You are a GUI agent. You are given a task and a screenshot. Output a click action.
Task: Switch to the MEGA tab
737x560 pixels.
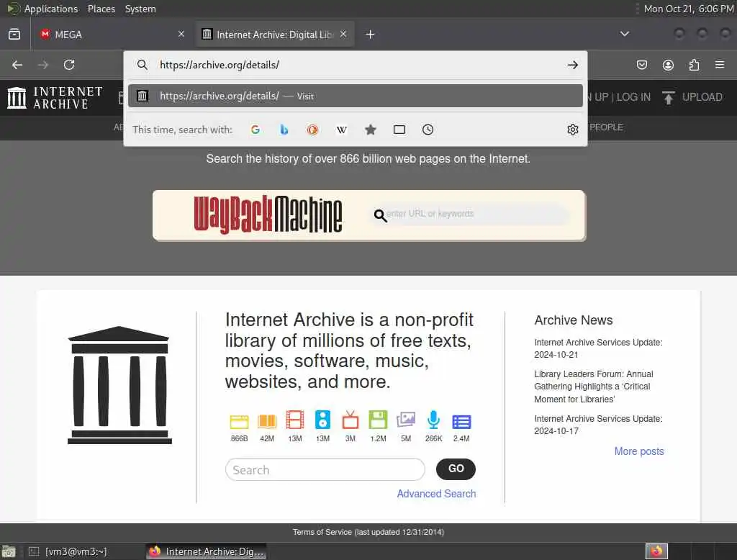click(112, 35)
